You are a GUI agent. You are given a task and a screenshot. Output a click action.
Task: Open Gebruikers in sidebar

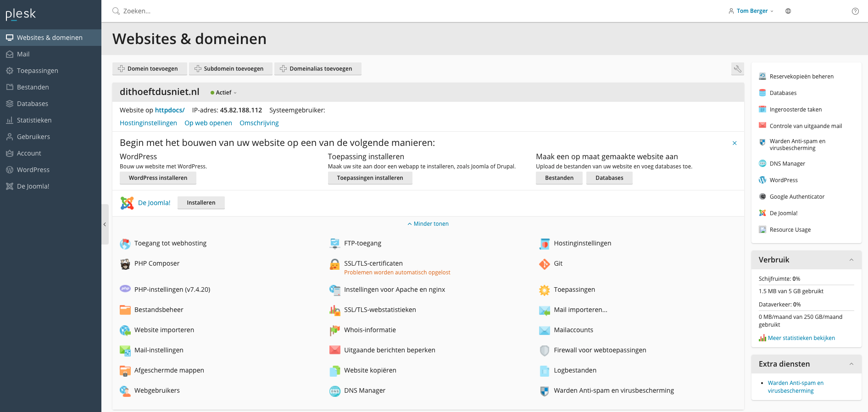point(50,137)
